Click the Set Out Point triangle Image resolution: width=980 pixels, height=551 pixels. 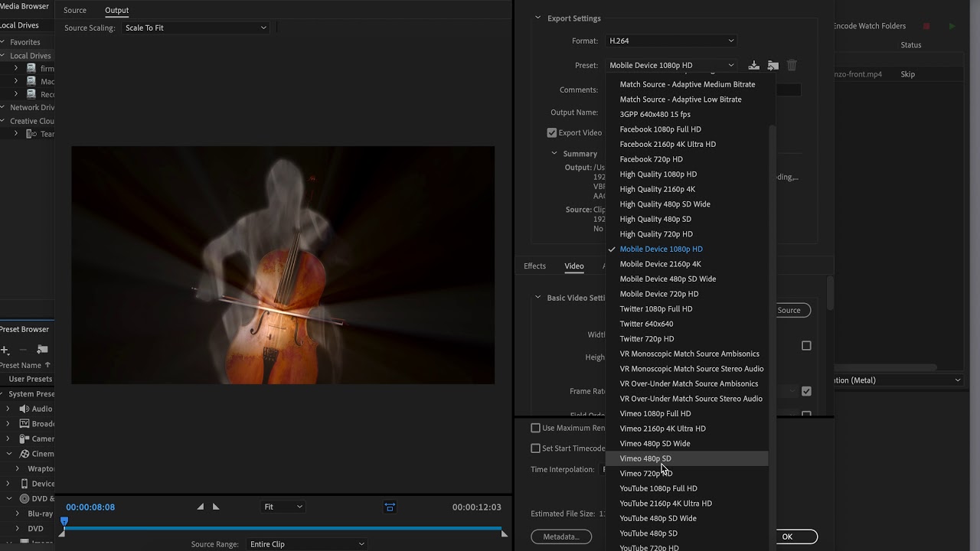[x=215, y=507]
